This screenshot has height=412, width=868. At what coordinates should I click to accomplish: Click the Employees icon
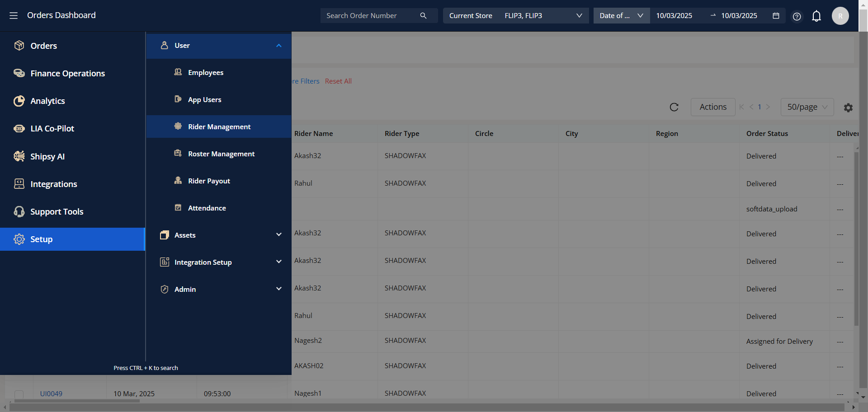(178, 72)
